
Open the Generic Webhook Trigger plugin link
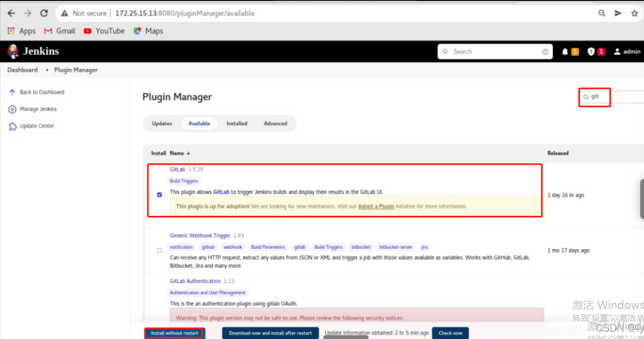(200, 236)
